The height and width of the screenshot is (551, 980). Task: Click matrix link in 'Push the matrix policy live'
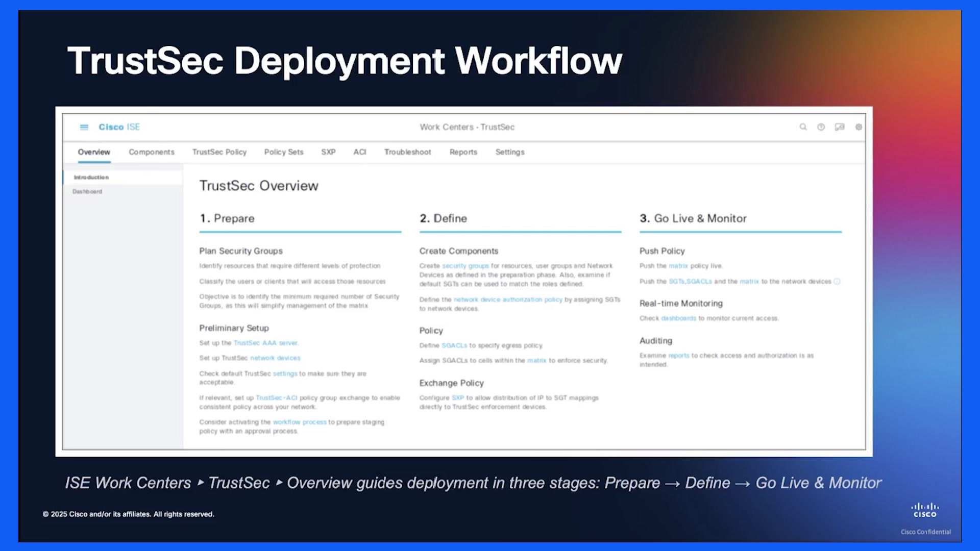(678, 266)
